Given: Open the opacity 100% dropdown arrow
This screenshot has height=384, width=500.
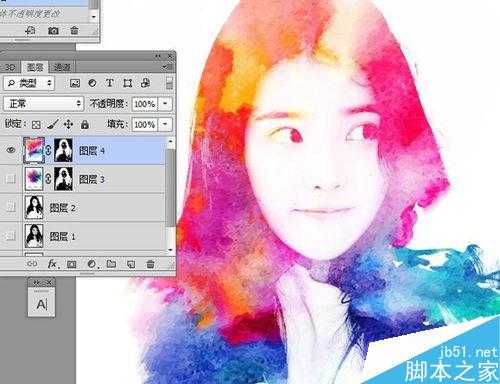Looking at the screenshot, I should coord(165,104).
